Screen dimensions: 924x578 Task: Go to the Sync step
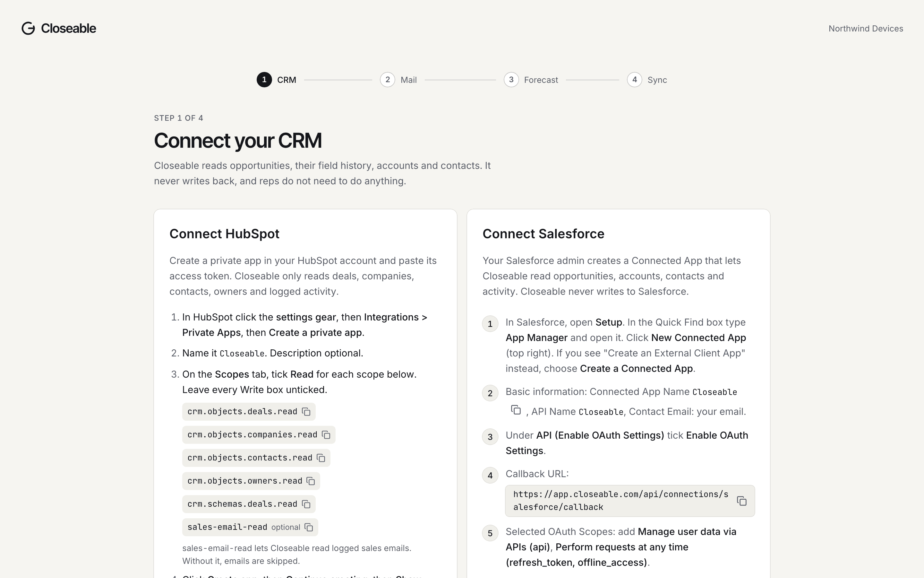647,80
